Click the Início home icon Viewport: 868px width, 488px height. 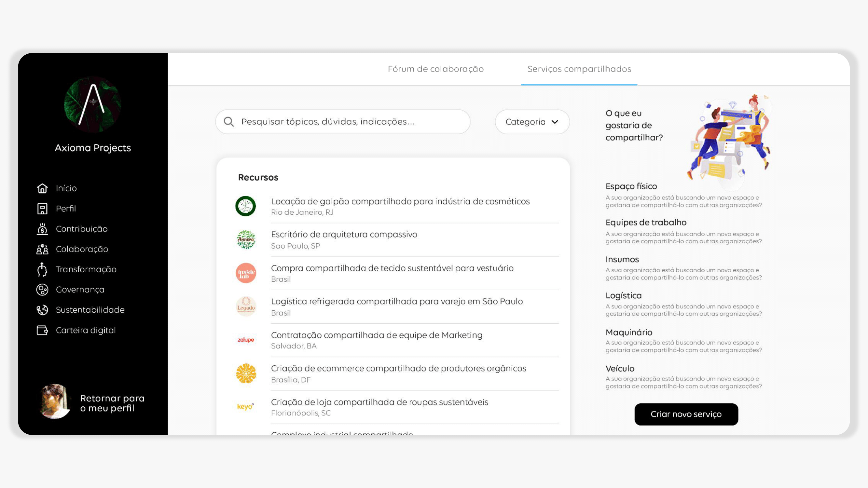(42, 188)
